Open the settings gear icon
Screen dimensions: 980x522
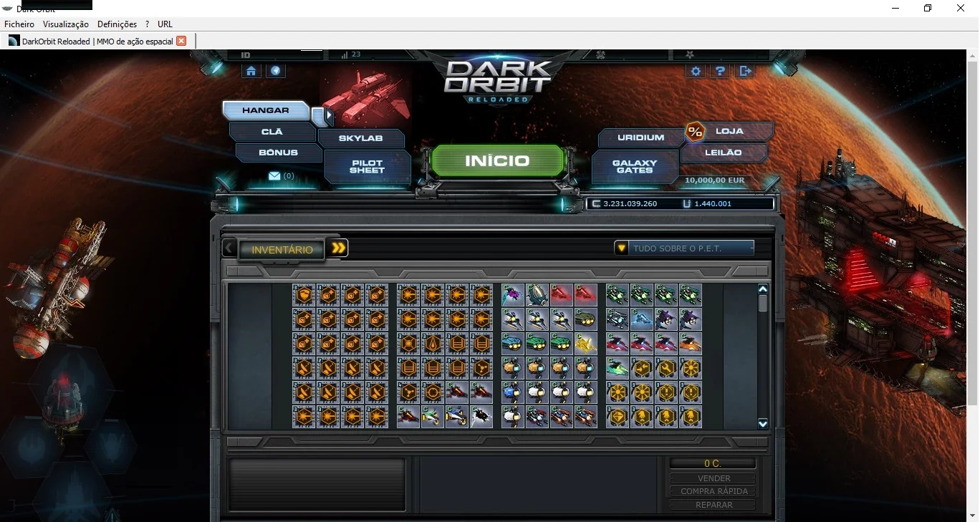tap(696, 71)
